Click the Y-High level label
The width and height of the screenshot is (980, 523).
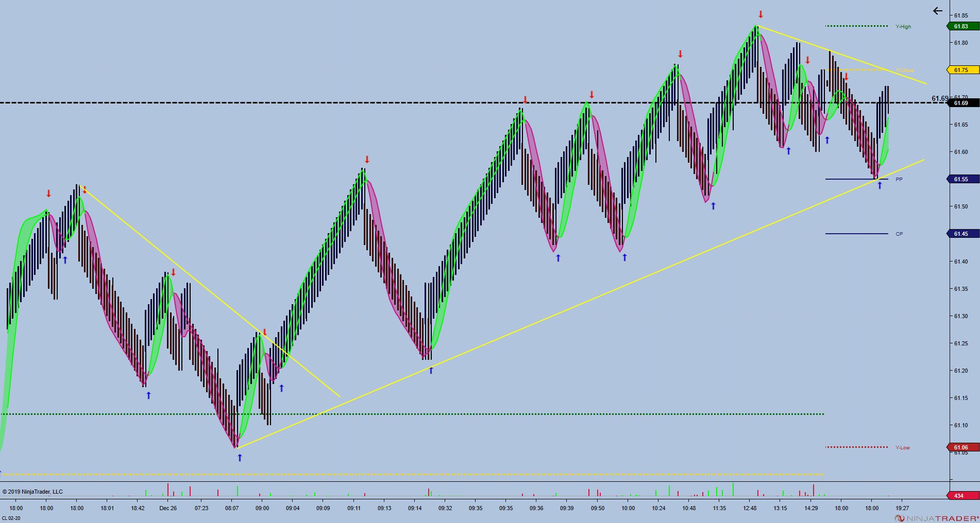903,27
